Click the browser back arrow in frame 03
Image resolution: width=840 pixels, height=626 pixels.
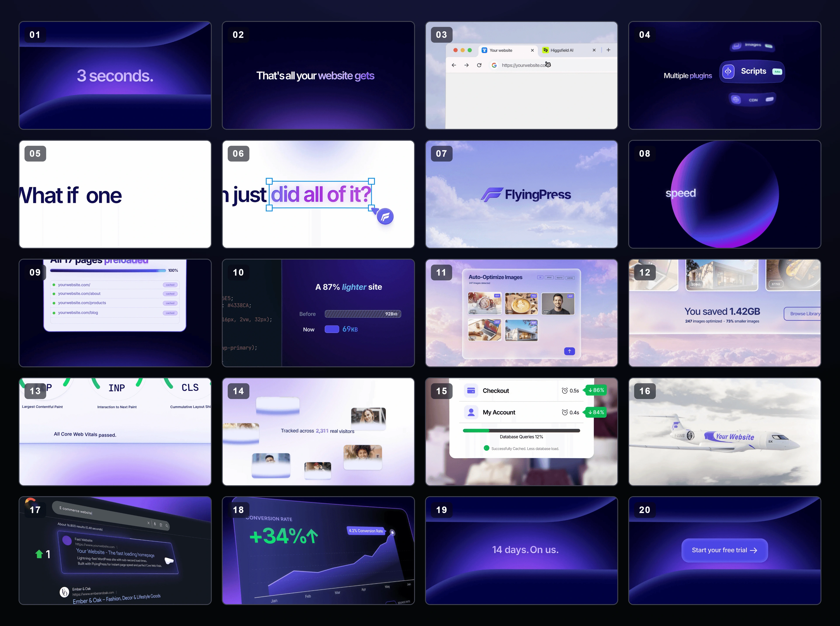pyautogui.click(x=454, y=65)
